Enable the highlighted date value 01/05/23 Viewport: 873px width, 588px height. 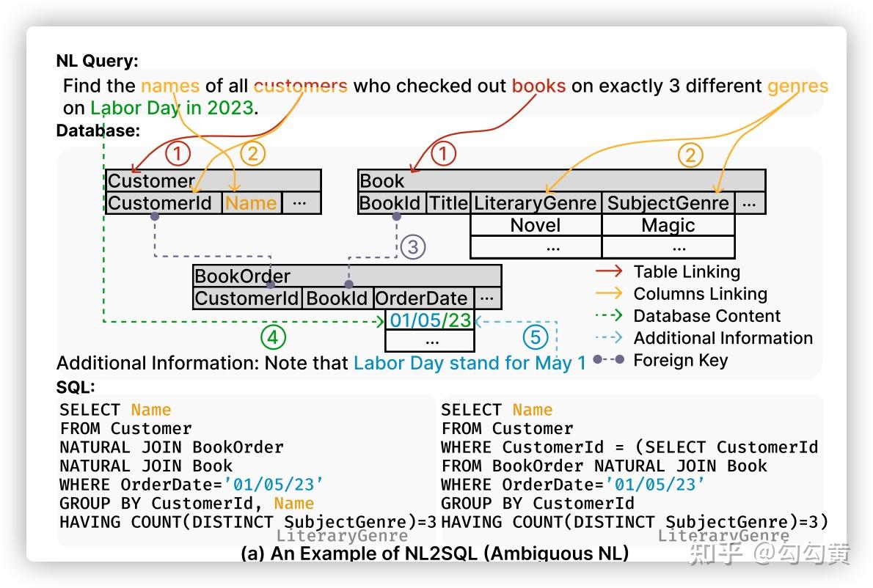[429, 320]
